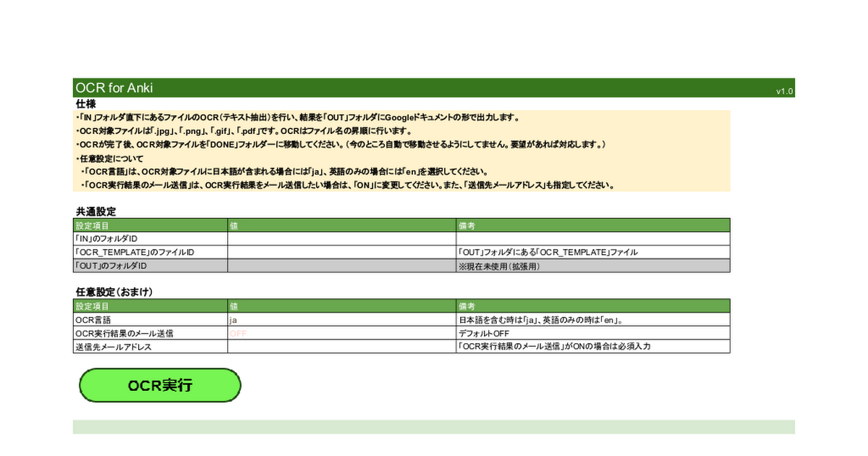Screen dimensions: 868x456
Task: Open the OCR言語 value cell showing ja
Action: click(341, 319)
